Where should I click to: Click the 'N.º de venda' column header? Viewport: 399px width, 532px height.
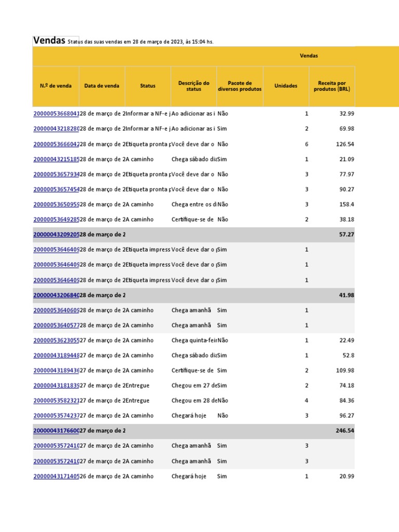[56, 86]
